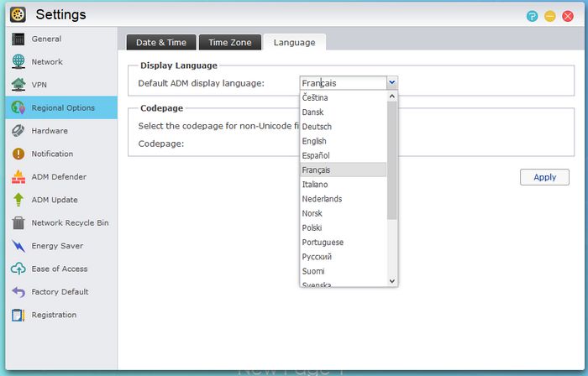The height and width of the screenshot is (376, 588).
Task: Open the Network Recycle Bin icon
Action: pos(18,223)
